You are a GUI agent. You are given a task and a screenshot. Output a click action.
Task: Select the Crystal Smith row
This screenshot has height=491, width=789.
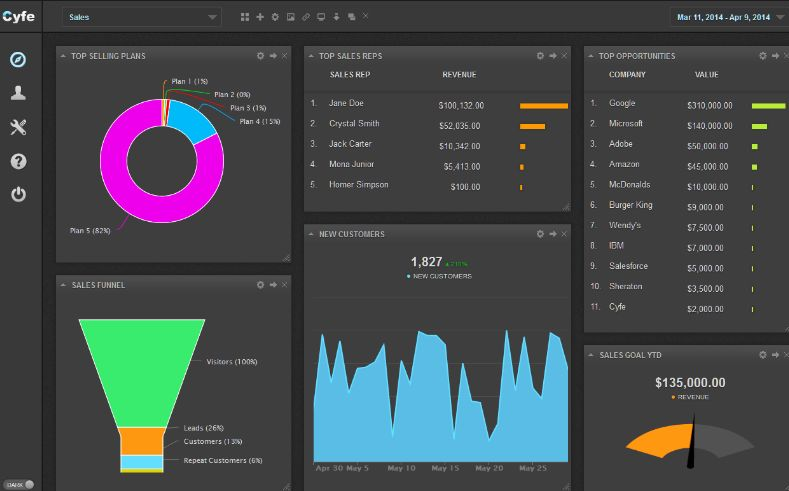pos(437,124)
